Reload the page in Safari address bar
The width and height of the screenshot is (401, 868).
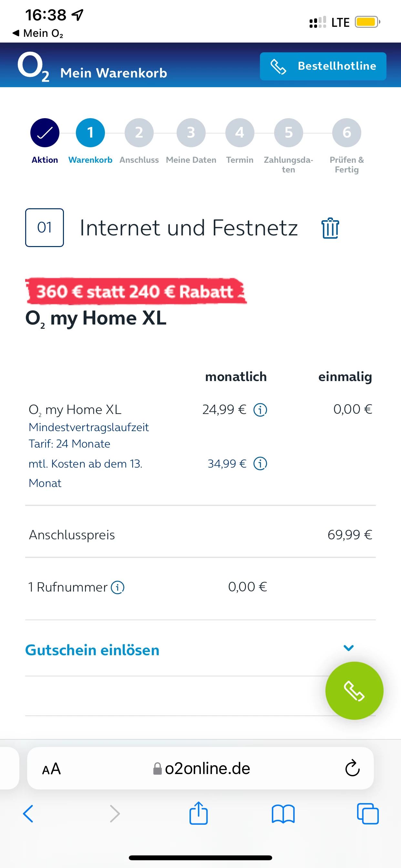352,768
